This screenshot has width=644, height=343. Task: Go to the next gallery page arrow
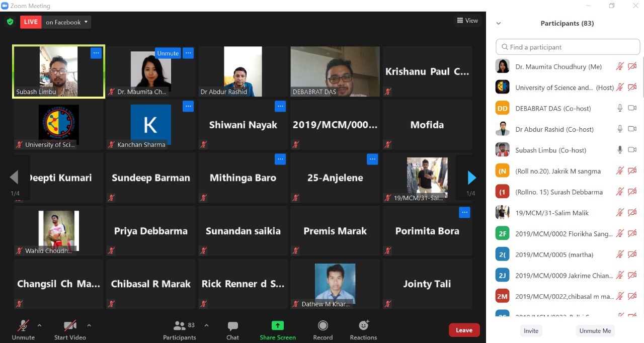click(471, 178)
